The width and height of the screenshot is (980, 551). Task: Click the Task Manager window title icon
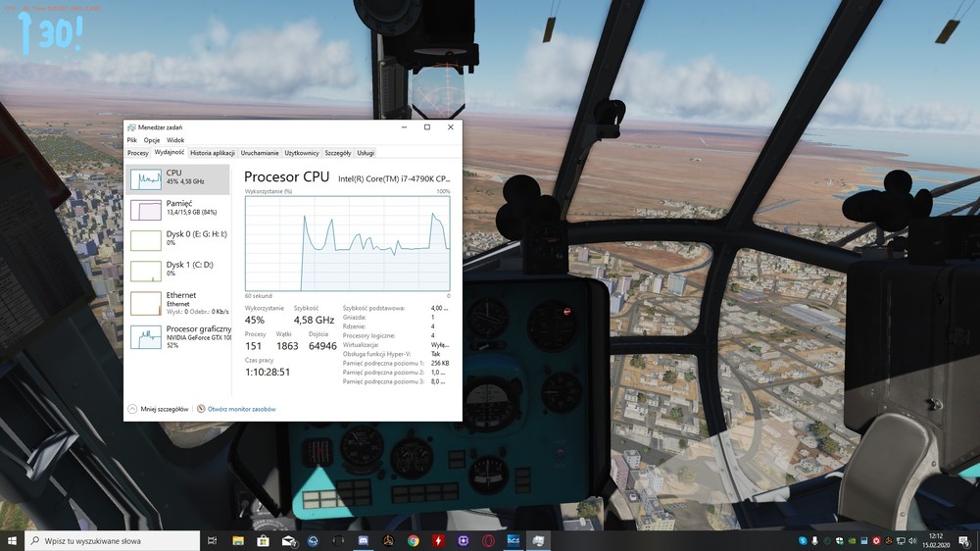tap(131, 126)
